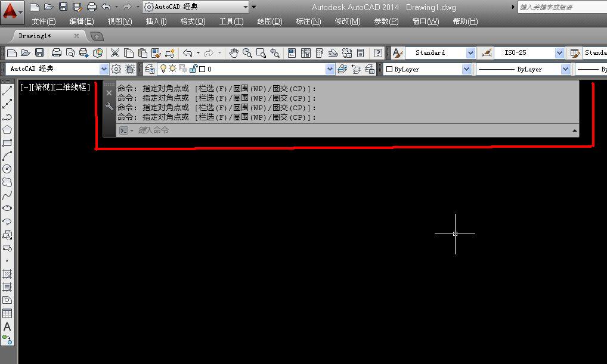607x364 pixels.
Task: Open the AutoCAD application menu button
Action: [12, 12]
